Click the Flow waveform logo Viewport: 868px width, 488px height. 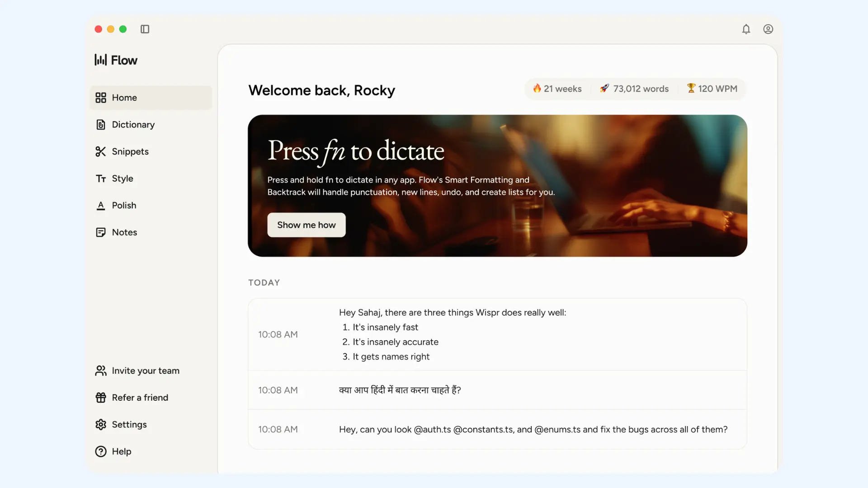pyautogui.click(x=100, y=60)
